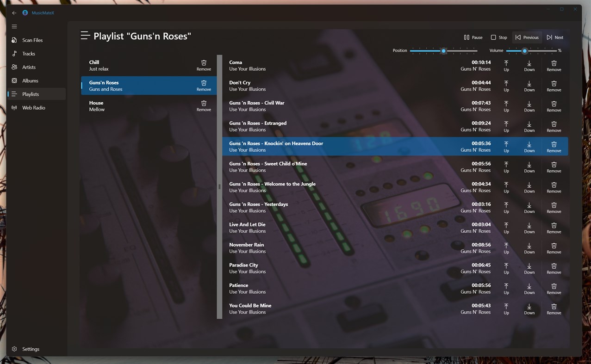Collapse the navigation sidebar with the hamburger icon
Screen dimensions: 591x364
coord(14,26)
